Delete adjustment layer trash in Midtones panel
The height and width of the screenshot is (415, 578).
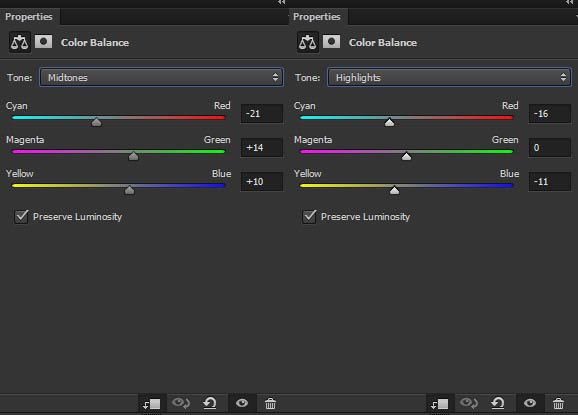pos(270,404)
